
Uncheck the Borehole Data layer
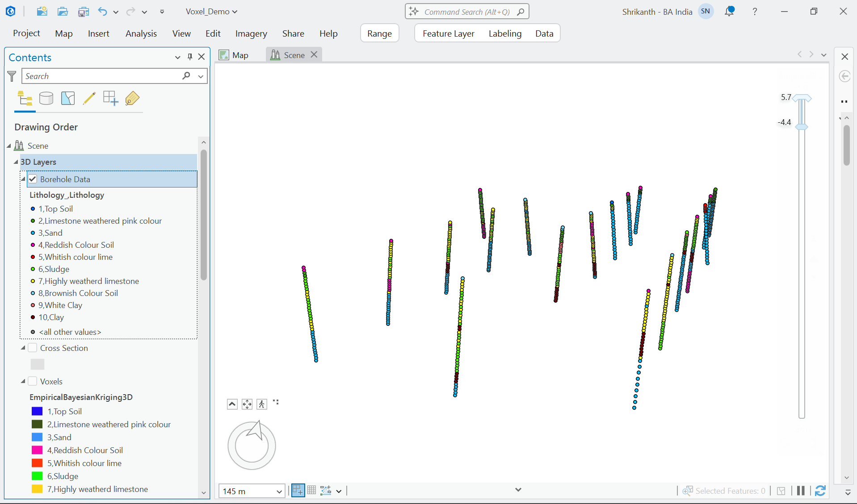[x=33, y=179]
